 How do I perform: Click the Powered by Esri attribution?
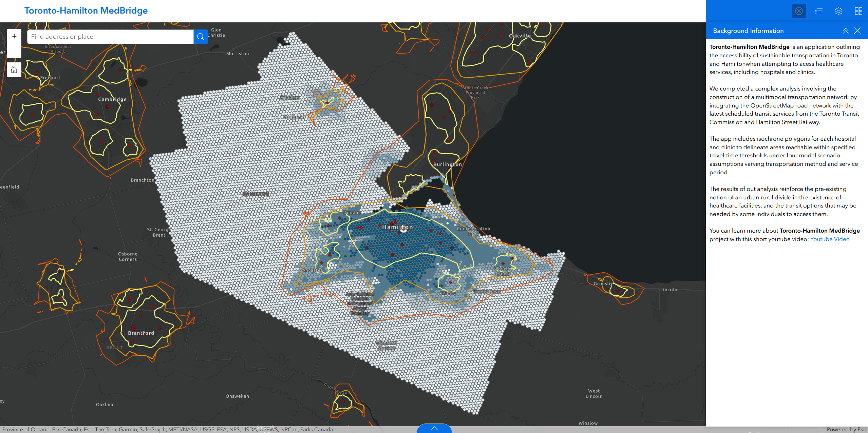pyautogui.click(x=846, y=429)
